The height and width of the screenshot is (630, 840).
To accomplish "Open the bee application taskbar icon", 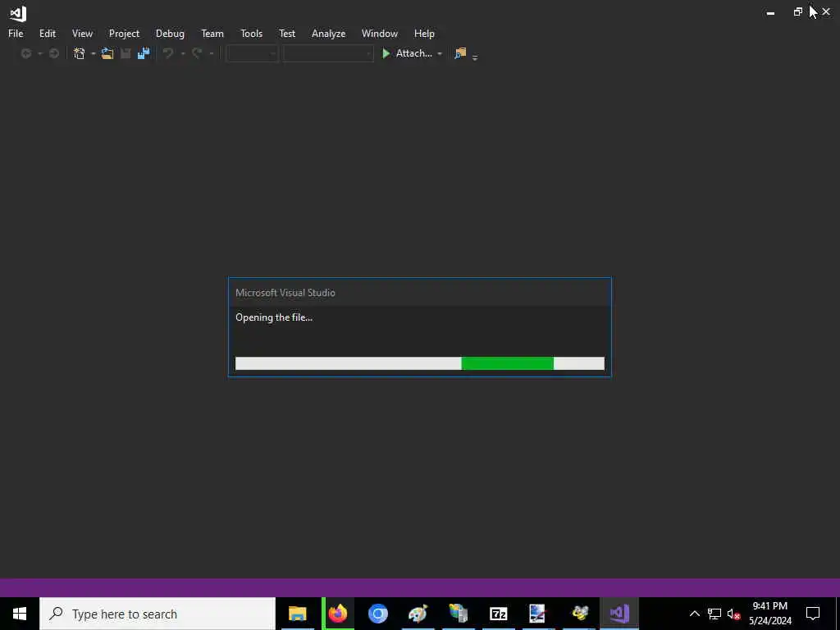I will (x=579, y=614).
